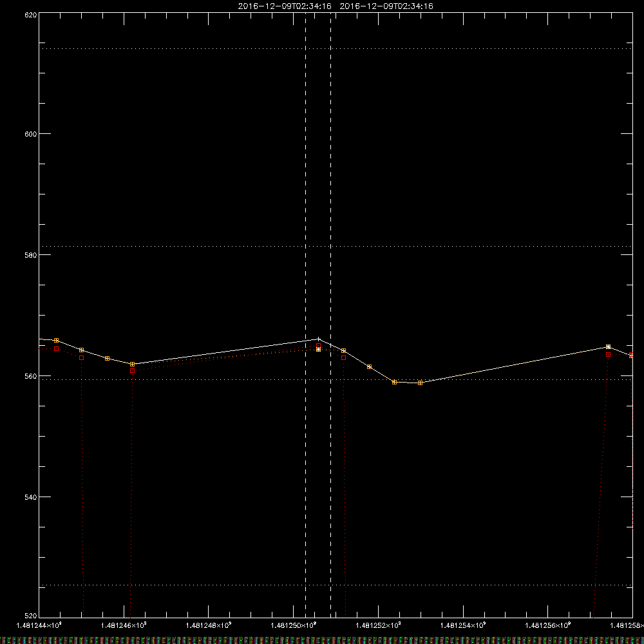This screenshot has height=644, width=644.
Task: Select the orange marker at the curve's lowest point near 559
Action: click(420, 383)
